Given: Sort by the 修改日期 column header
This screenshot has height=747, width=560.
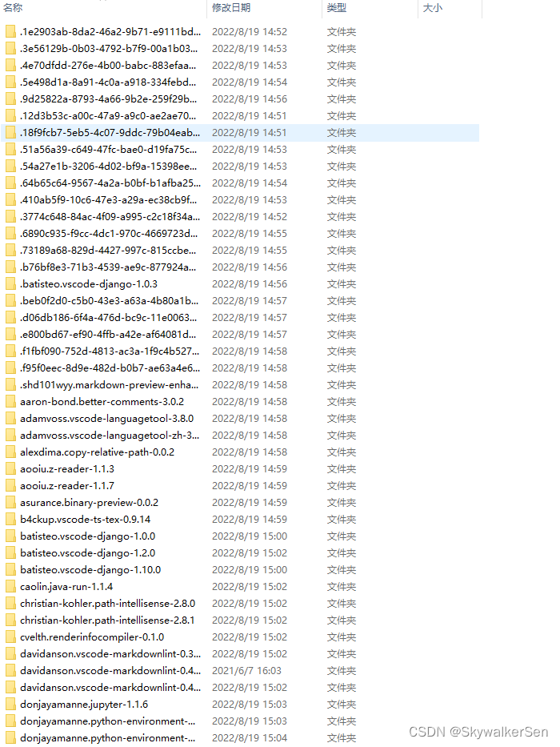Looking at the screenshot, I should tap(231, 8).
